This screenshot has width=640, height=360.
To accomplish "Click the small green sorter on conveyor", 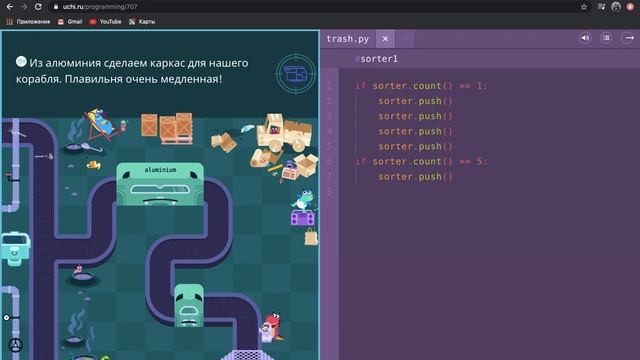I will pyautogui.click(x=189, y=306).
